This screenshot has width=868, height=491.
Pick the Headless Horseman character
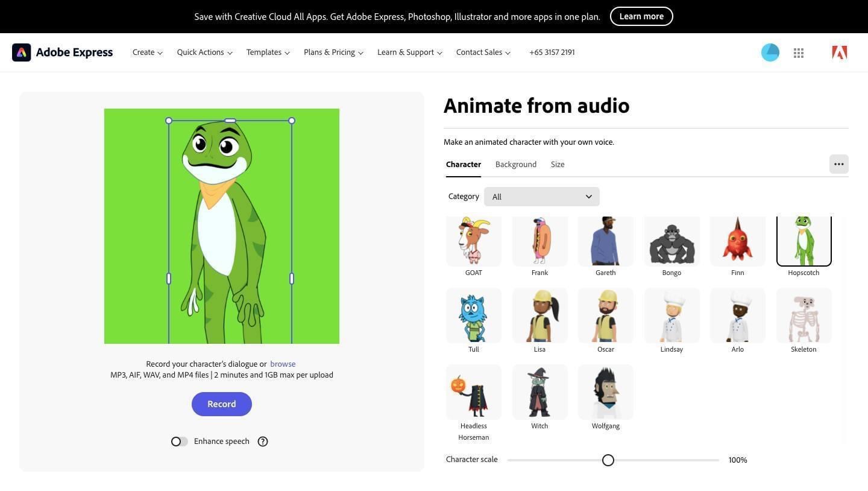pos(474,392)
